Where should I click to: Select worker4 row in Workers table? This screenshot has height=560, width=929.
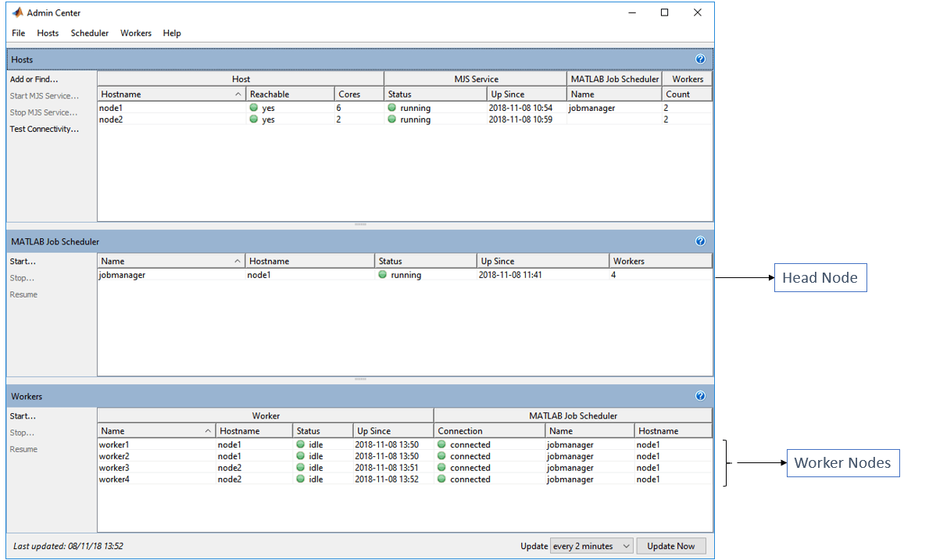tap(405, 480)
